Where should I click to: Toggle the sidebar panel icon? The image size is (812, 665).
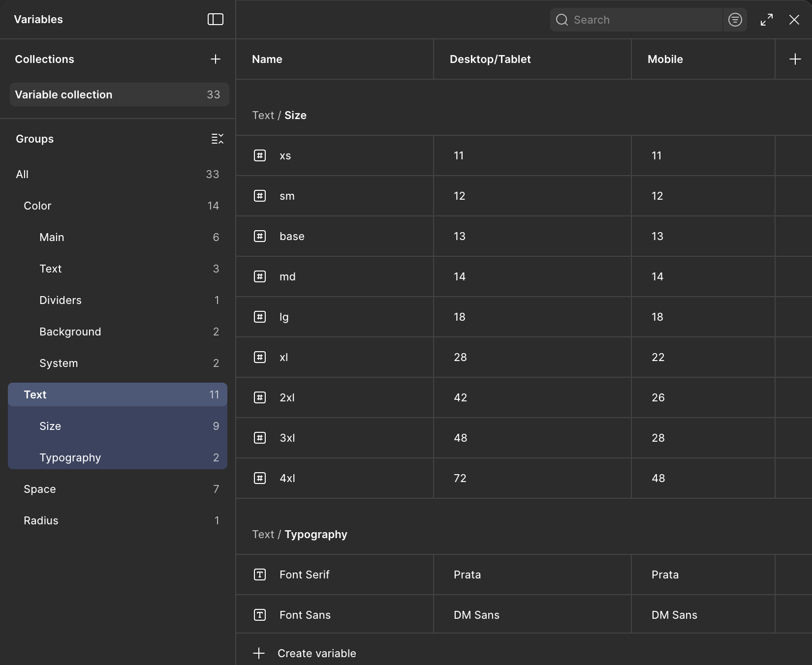point(215,19)
